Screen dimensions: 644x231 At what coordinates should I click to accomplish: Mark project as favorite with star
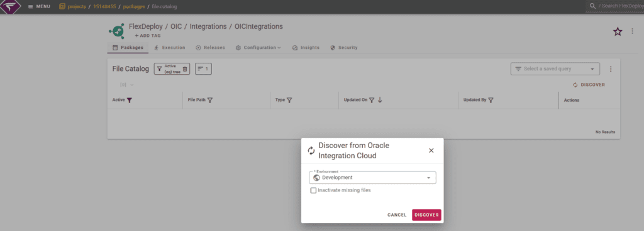pos(618,31)
